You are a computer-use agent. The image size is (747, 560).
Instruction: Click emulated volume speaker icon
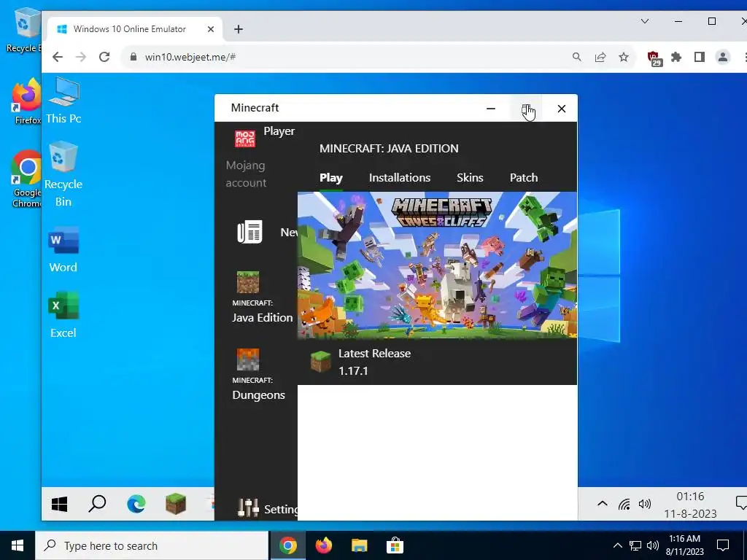[645, 504]
